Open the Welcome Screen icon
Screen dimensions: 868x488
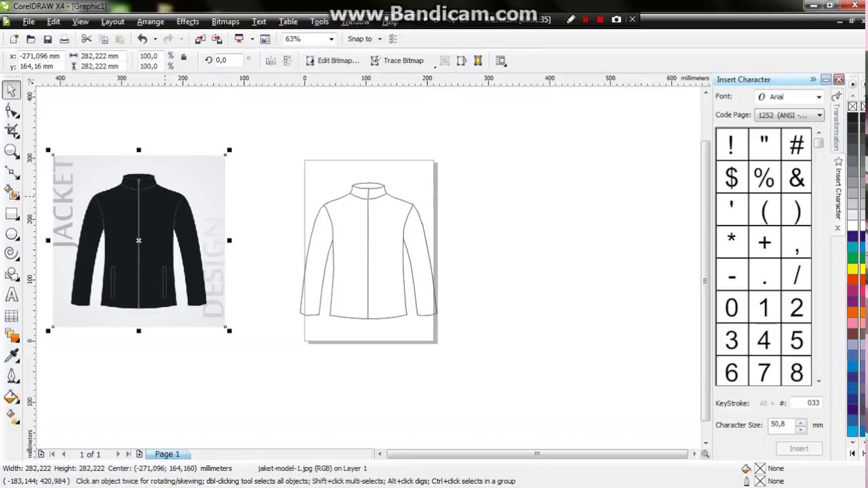click(x=265, y=39)
